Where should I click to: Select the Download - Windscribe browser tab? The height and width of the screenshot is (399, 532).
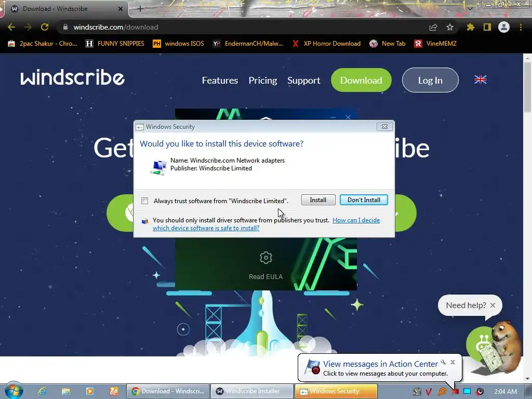pos(64,9)
